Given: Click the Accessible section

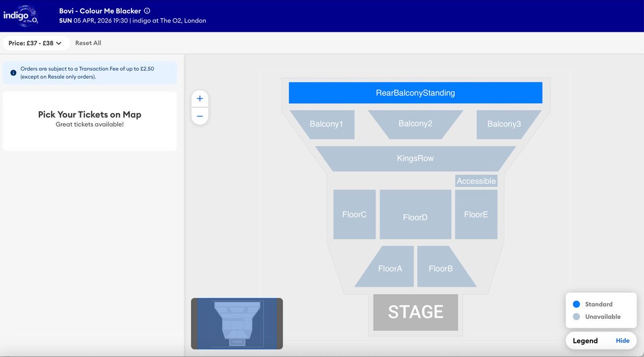Looking at the screenshot, I should point(476,181).
